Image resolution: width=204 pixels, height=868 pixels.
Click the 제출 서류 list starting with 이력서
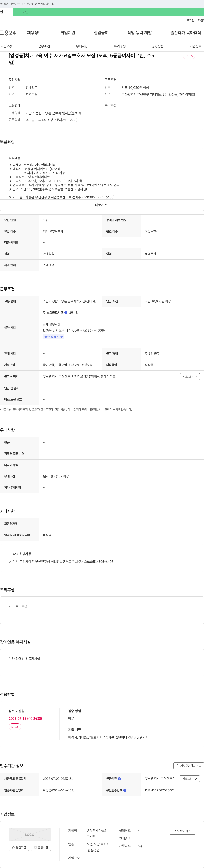[x=109, y=737]
